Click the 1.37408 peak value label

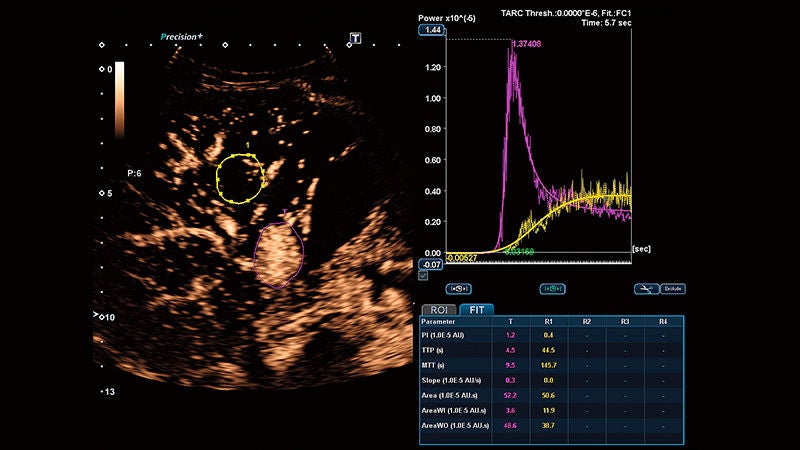click(x=526, y=44)
